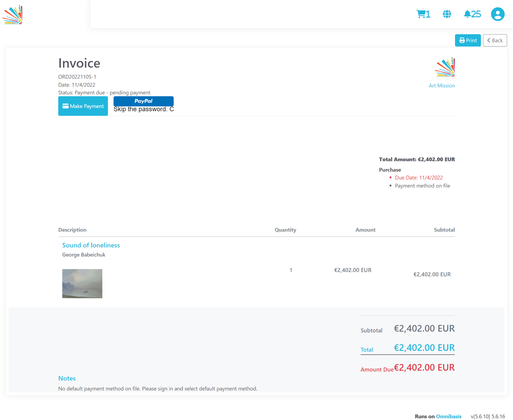Click the Back chevron arrow

coord(489,40)
